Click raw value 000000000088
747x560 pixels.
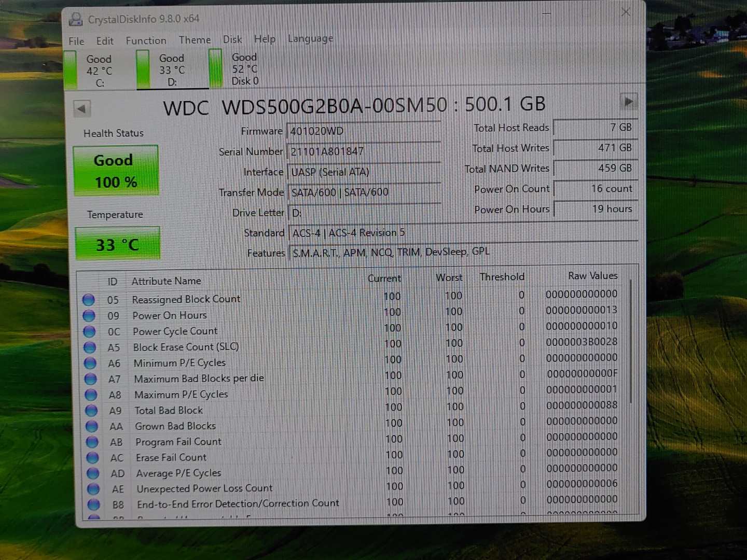pos(582,405)
